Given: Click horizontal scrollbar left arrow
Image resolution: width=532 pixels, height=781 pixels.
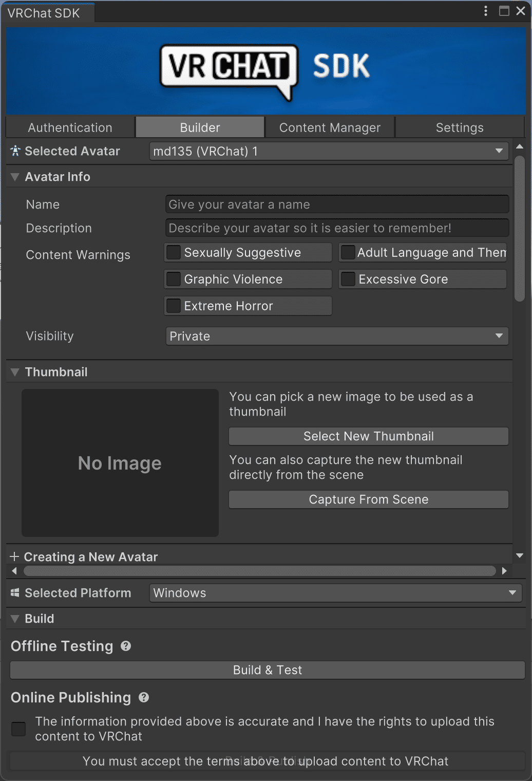Looking at the screenshot, I should tap(14, 571).
